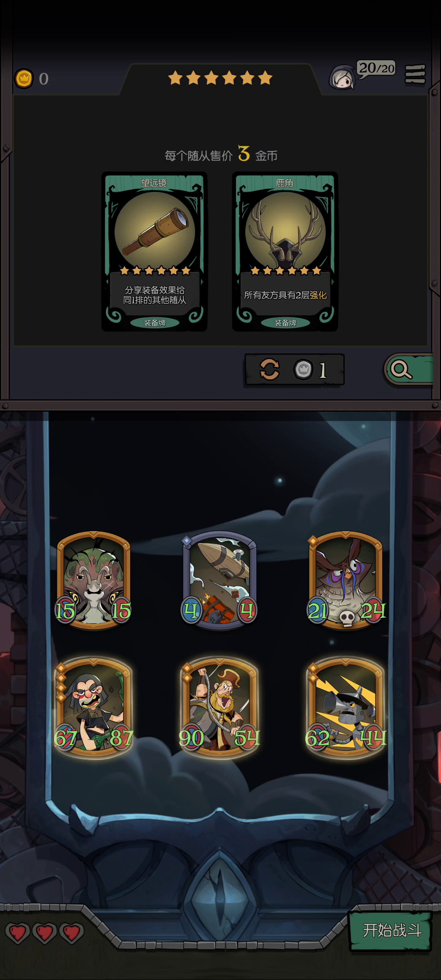Open the magnifier search button

pos(408,369)
